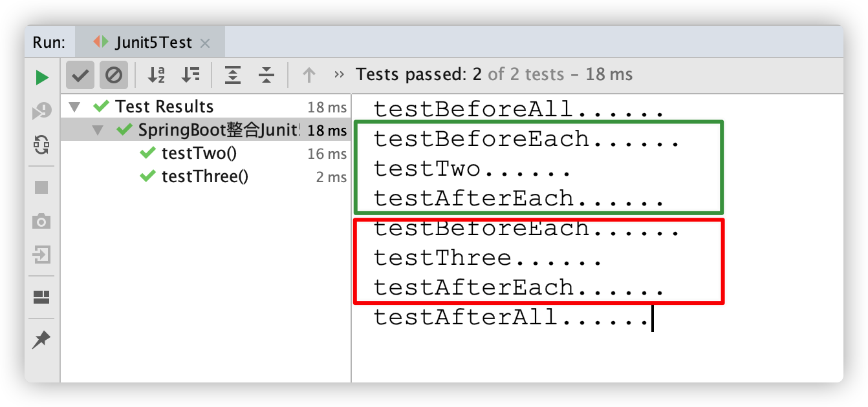Toggle Show Ignored tests button
The width and height of the screenshot is (868, 407).
[x=114, y=76]
